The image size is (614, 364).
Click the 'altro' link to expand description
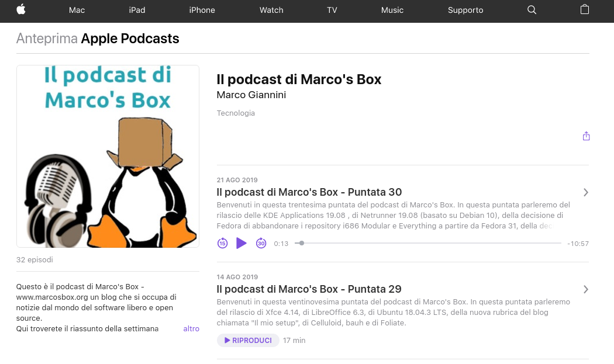(191, 329)
